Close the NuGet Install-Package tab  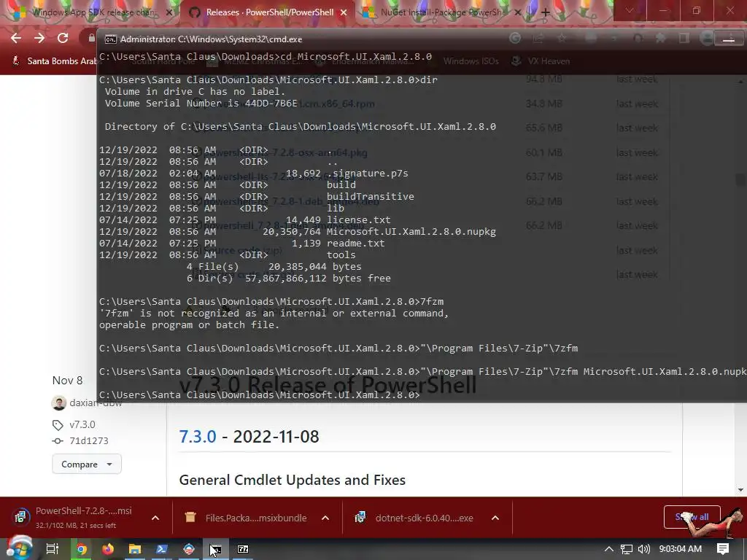pos(518,12)
